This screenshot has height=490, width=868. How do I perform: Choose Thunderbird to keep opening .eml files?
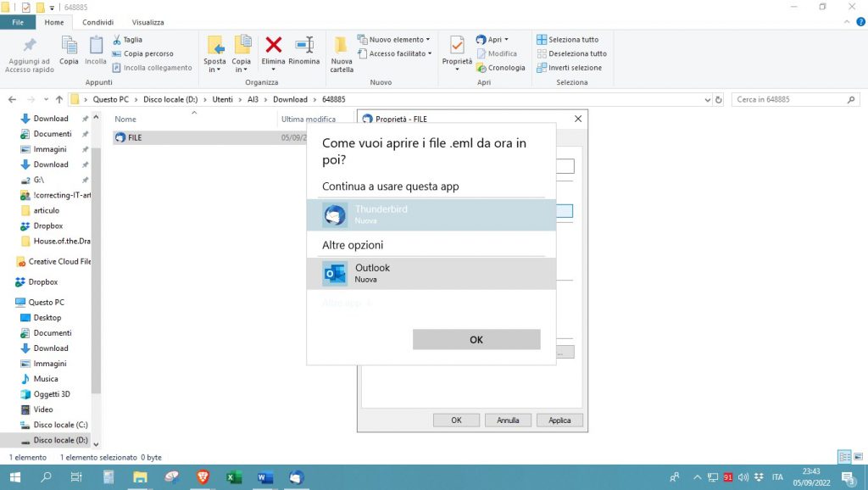[x=431, y=214]
